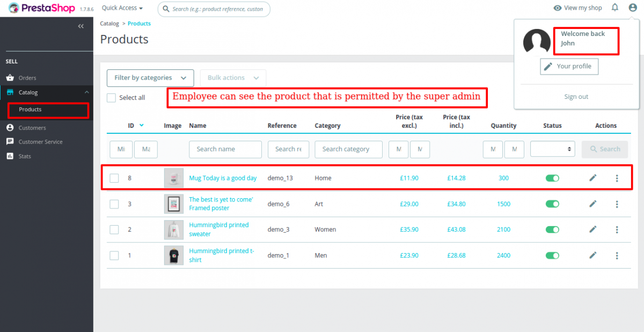644x332 pixels.
Task: Open Filter by categories dropdown
Action: pyautogui.click(x=150, y=78)
